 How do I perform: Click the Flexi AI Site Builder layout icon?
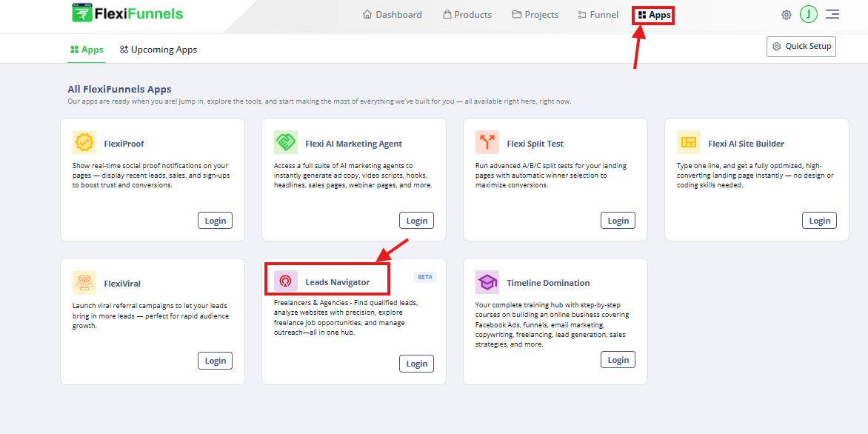689,142
